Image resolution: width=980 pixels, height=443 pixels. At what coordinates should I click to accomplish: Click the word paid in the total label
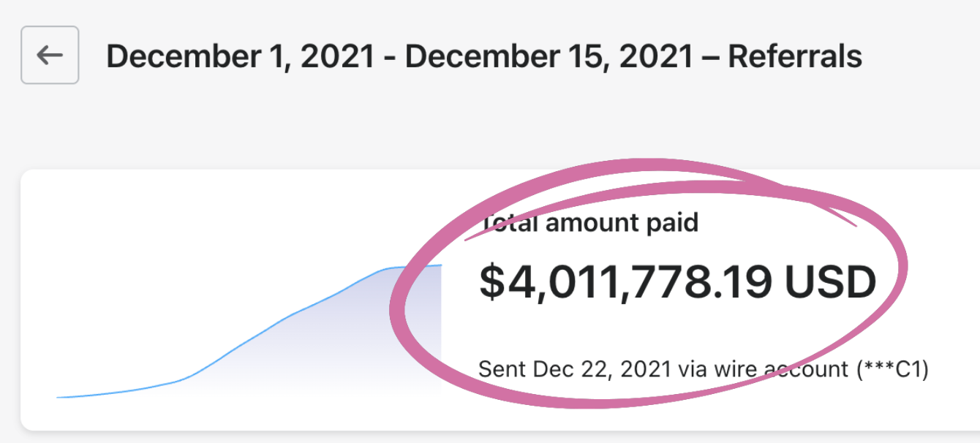pyautogui.click(x=671, y=222)
